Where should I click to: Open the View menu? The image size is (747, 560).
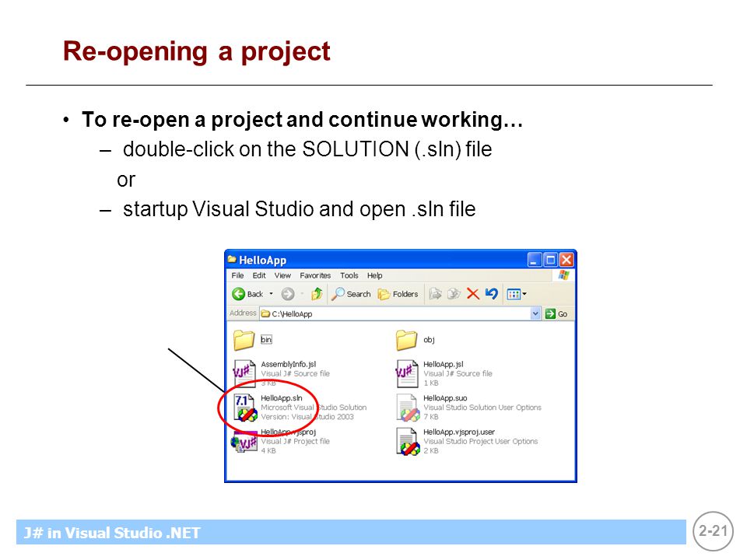(x=282, y=275)
